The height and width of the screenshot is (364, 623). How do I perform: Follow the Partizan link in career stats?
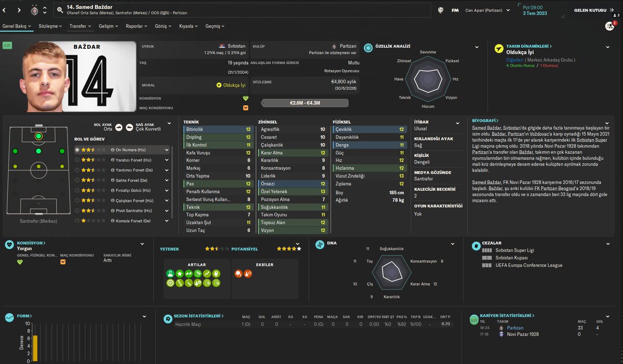(x=515, y=328)
